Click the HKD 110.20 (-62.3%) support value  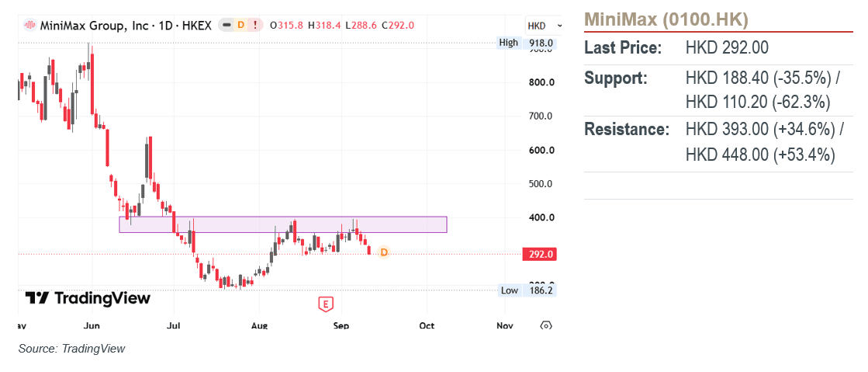[758, 102]
